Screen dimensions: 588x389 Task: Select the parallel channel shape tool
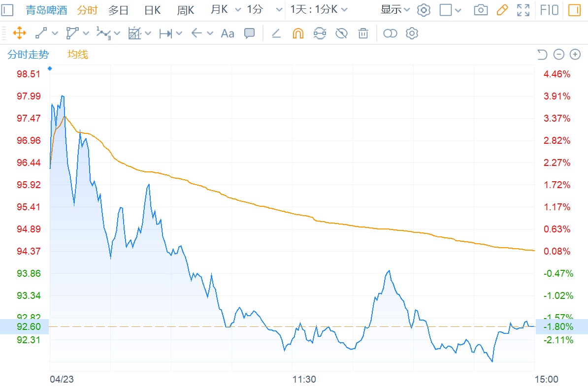point(72,33)
